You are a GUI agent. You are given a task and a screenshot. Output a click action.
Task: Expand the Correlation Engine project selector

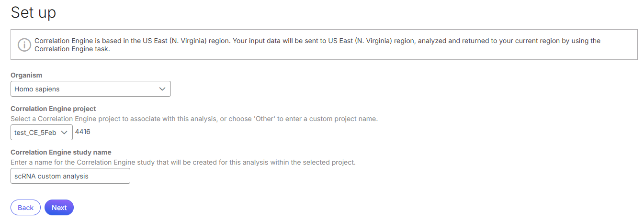[x=42, y=133]
